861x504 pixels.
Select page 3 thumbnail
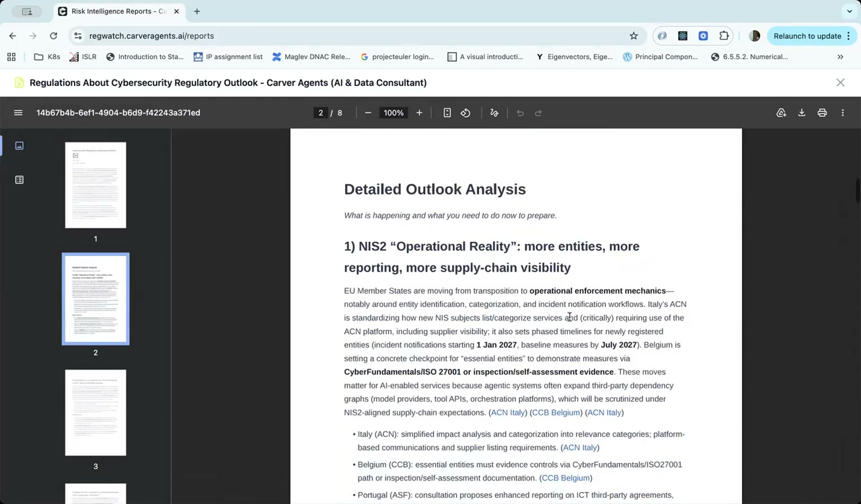point(96,413)
